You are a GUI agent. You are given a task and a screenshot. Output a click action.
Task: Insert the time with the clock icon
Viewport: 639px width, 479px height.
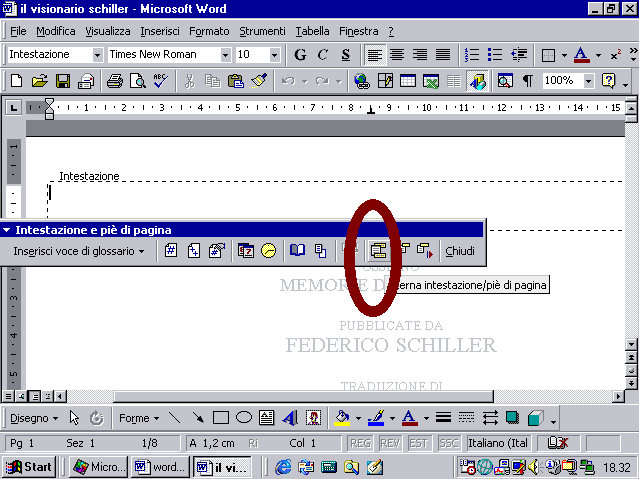(269, 250)
